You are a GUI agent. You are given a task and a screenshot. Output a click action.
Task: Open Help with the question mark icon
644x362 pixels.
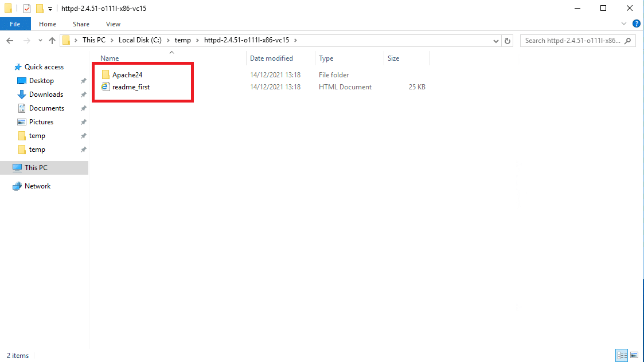click(636, 24)
